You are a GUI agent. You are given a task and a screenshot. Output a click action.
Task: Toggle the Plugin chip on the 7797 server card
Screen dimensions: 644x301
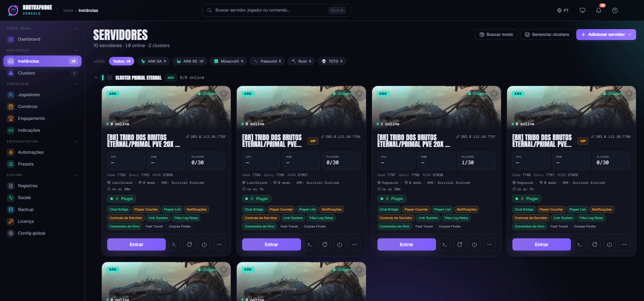pos(392,199)
